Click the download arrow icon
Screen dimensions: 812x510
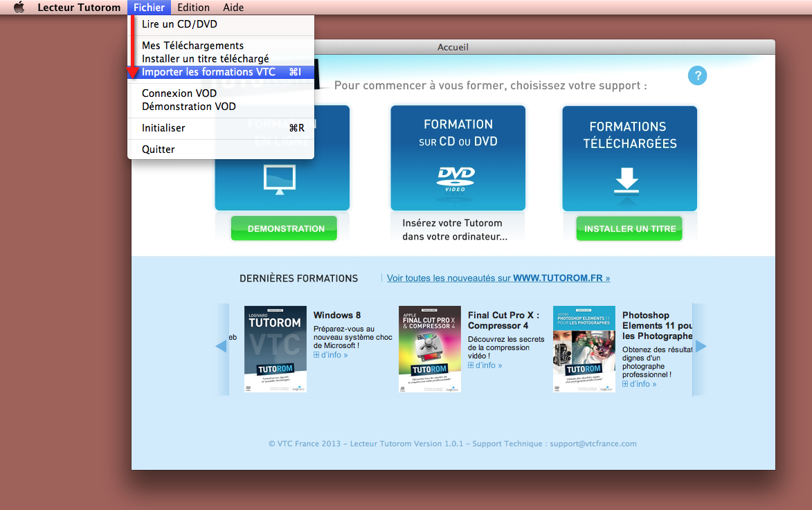click(626, 181)
